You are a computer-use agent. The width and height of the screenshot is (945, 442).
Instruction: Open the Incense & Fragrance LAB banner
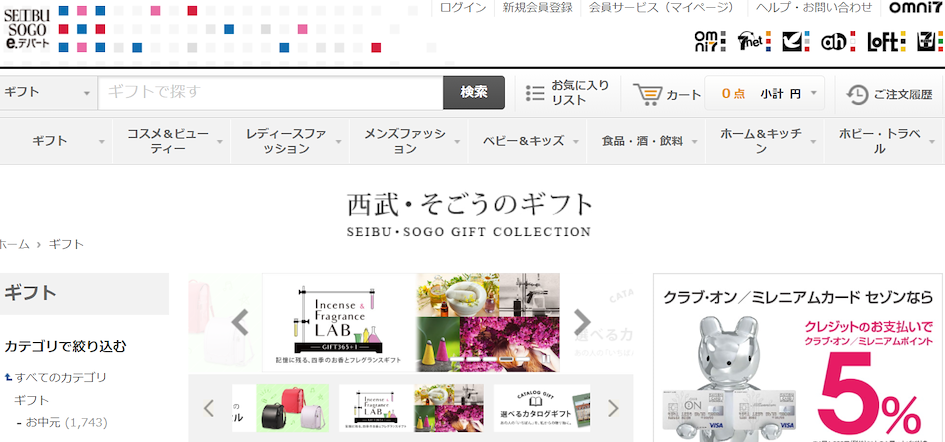(x=410, y=323)
